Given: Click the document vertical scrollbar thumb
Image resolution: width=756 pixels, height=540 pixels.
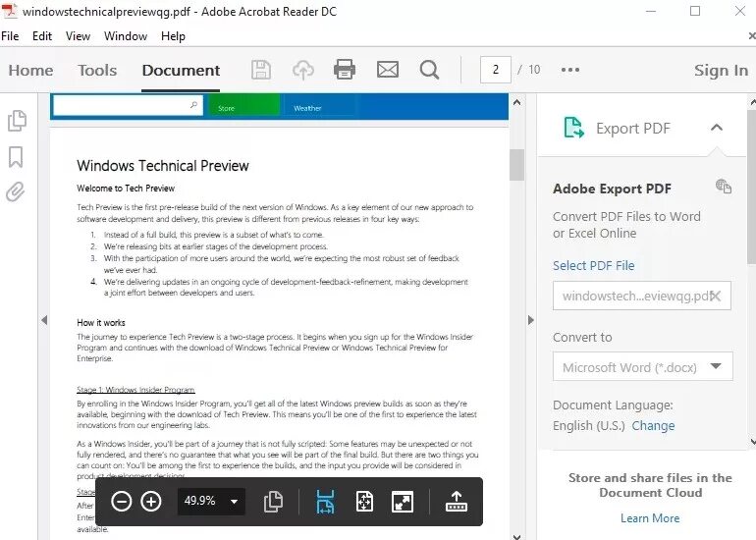Looking at the screenshot, I should 516,165.
